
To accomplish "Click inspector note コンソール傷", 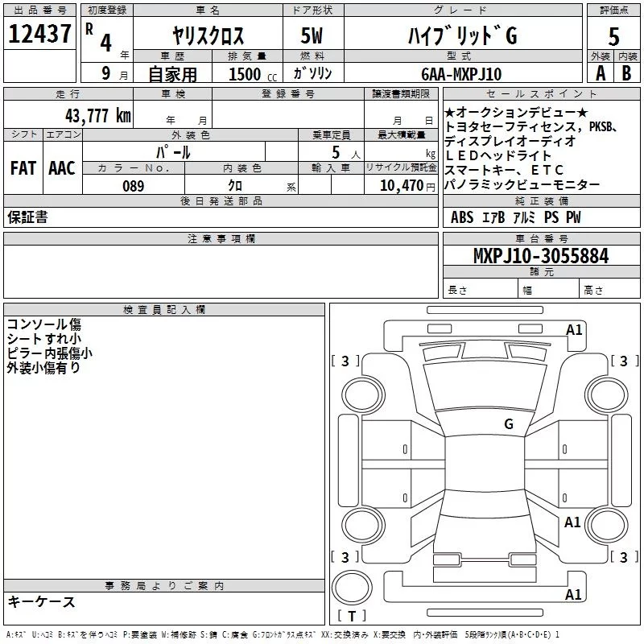I will pyautogui.click(x=44, y=324).
